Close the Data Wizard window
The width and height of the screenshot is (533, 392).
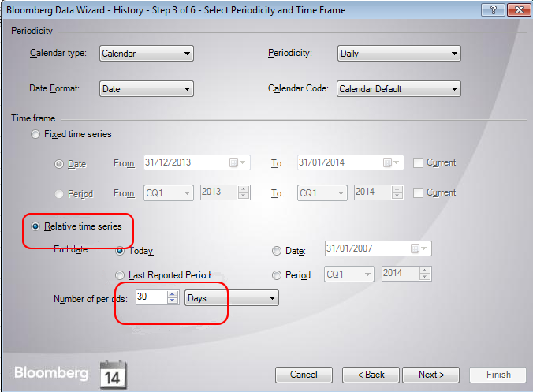point(519,10)
